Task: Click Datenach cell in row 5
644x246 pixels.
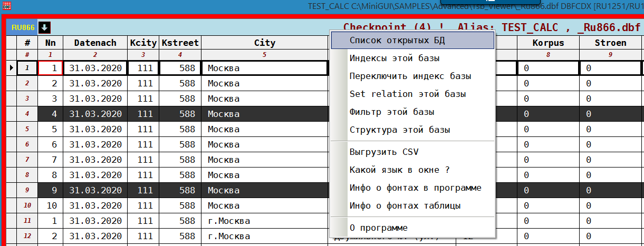Action: coord(95,129)
